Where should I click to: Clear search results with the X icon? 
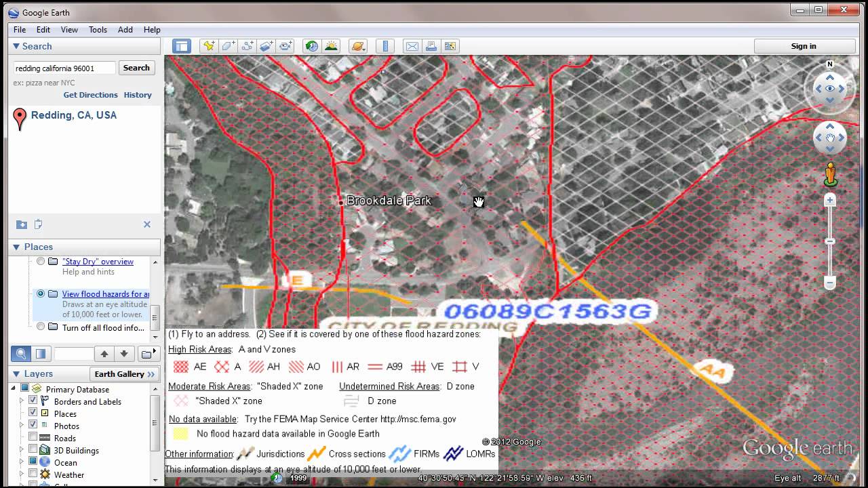coord(147,224)
